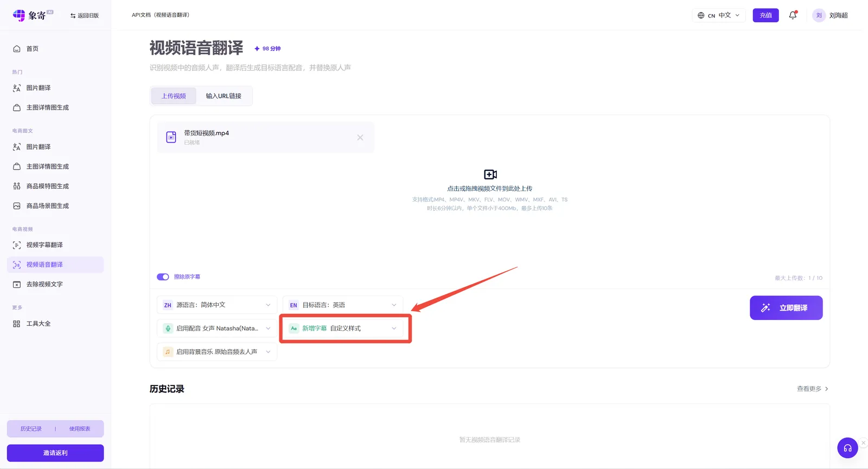Click the home icon beside 首页
Screen dimensions: 868x469
tap(17, 49)
